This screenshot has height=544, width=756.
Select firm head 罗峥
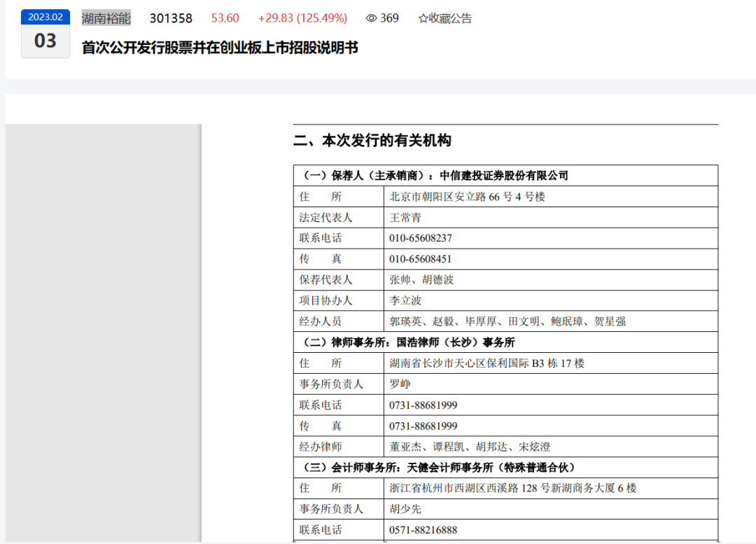(400, 384)
